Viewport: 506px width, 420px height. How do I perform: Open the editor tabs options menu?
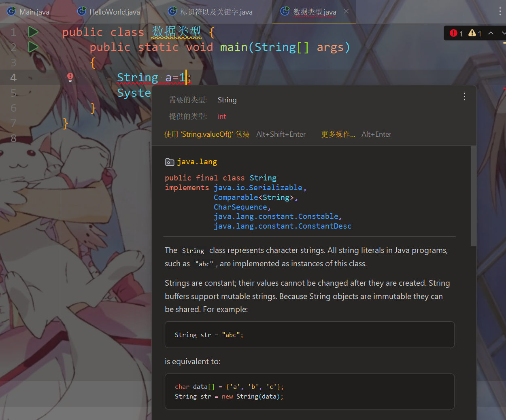tap(500, 11)
